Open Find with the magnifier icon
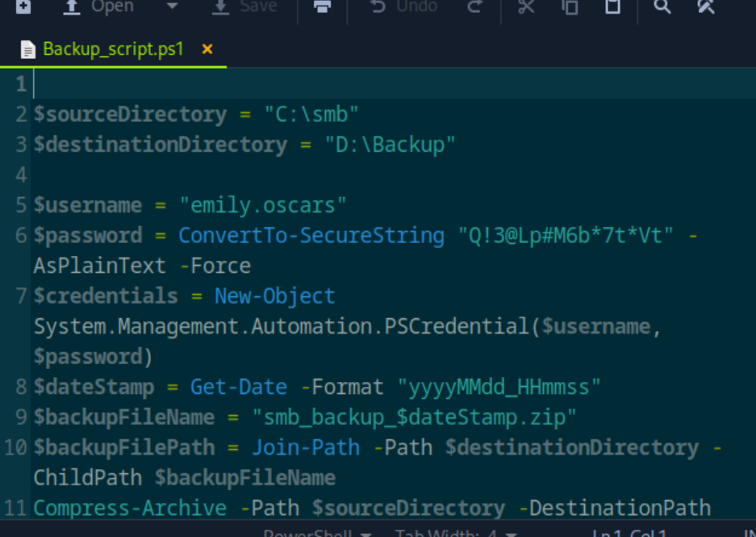756x537 pixels. pos(662,6)
